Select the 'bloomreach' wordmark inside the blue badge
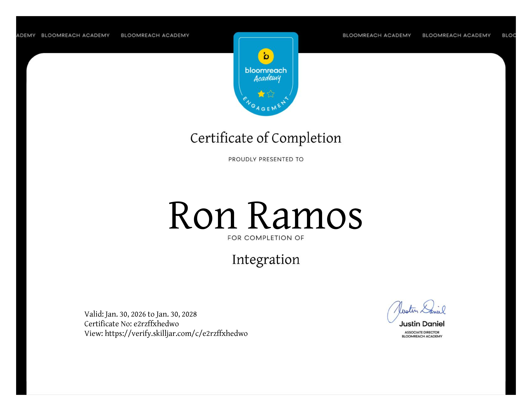Screen dimensions: 532x411 point(266,70)
